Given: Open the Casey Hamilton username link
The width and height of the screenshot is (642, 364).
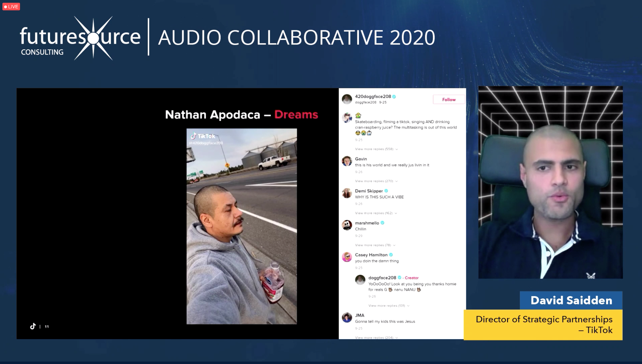Looking at the screenshot, I should click(x=371, y=255).
